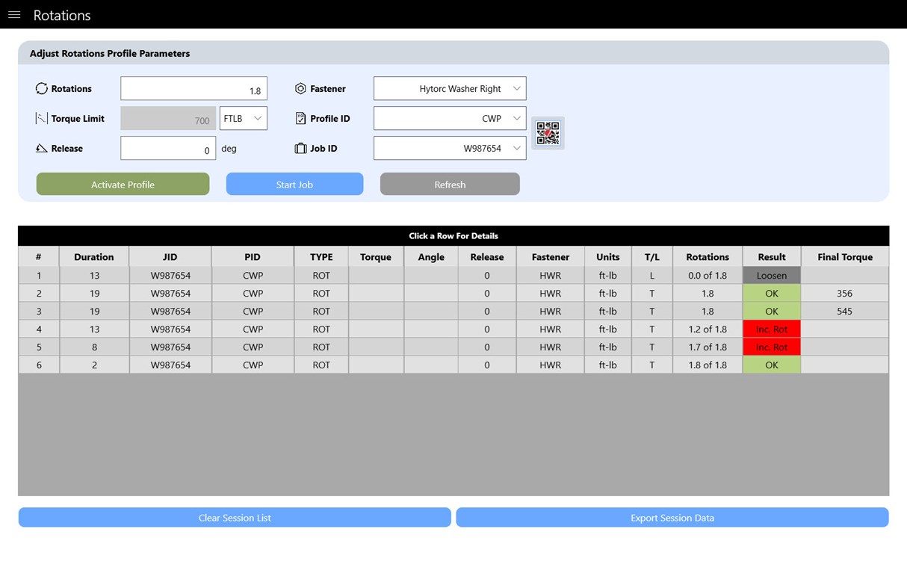The image size is (907, 588).
Task: Click the Inc. Rot result in row 4
Action: [772, 329]
